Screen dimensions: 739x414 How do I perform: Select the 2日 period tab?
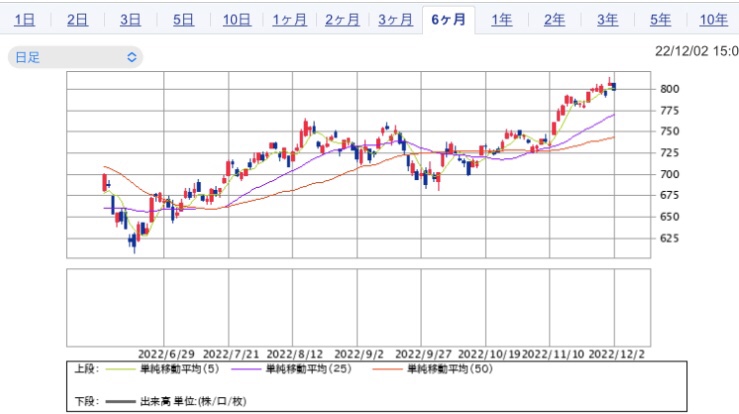pyautogui.click(x=77, y=20)
